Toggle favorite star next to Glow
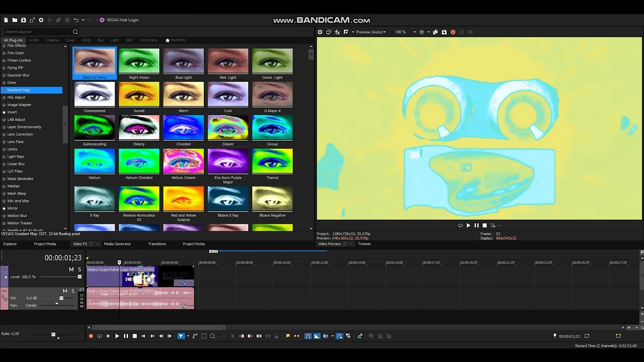The width and height of the screenshot is (644, 362). (x=4, y=82)
